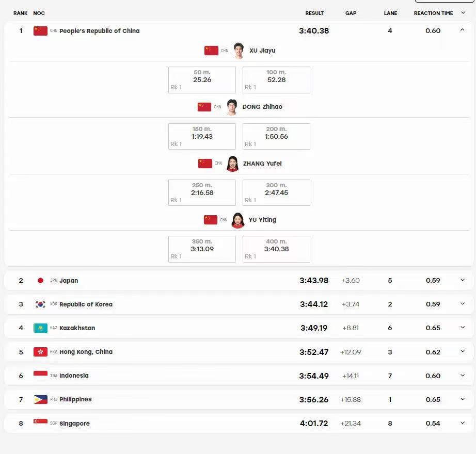Image resolution: width=476 pixels, height=454 pixels.
Task: Click the People's Republic of China team name
Action: [x=99, y=31]
